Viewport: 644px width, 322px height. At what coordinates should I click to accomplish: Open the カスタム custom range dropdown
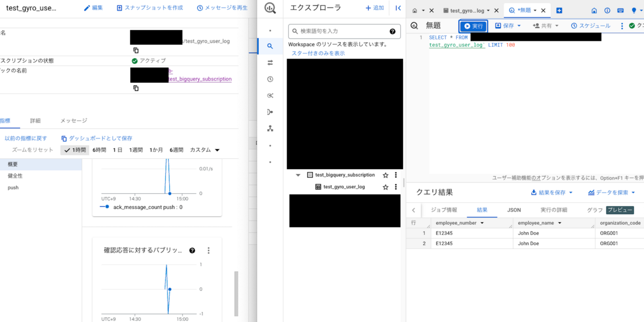click(x=205, y=150)
